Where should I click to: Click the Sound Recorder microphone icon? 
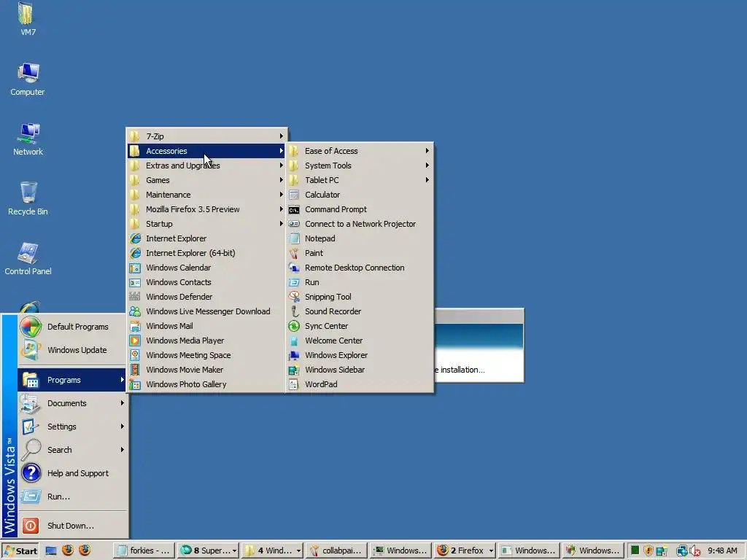(x=294, y=311)
